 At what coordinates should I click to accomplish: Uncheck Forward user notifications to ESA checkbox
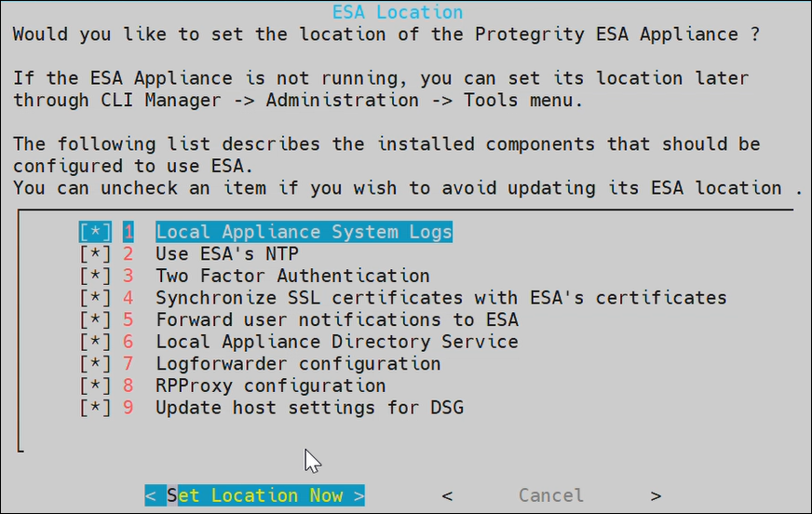95,320
